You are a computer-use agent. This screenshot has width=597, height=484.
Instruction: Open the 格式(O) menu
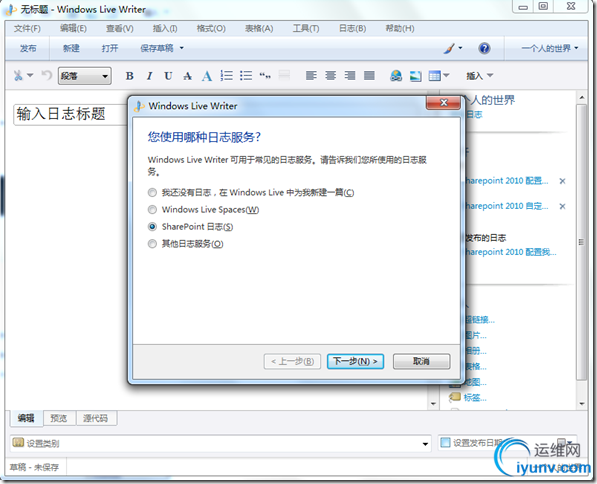[x=211, y=29]
